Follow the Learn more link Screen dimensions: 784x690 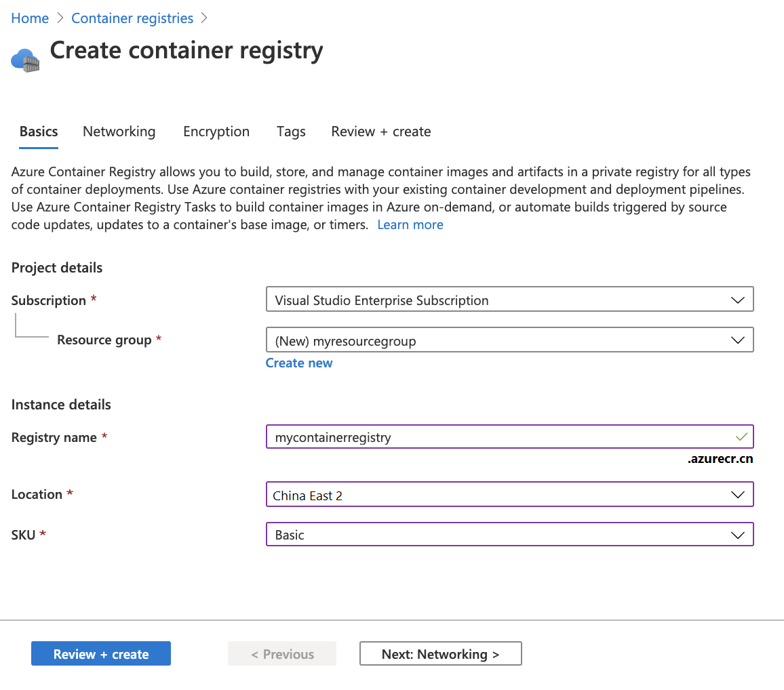click(410, 225)
